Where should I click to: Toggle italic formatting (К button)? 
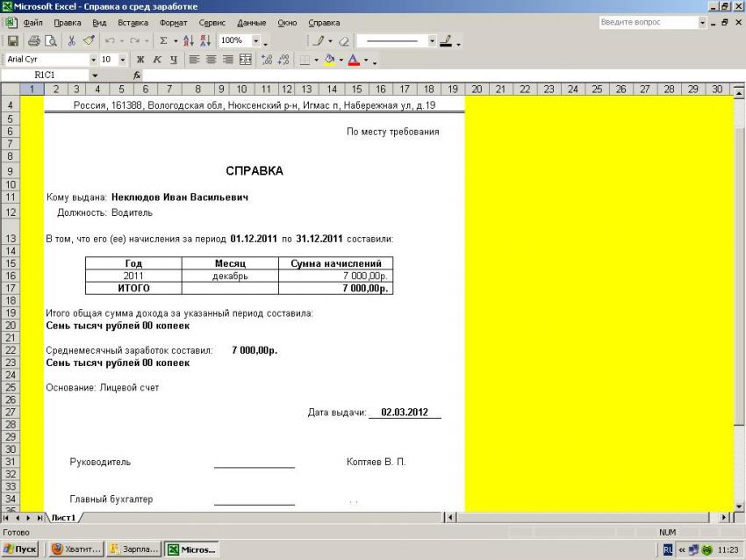(156, 61)
